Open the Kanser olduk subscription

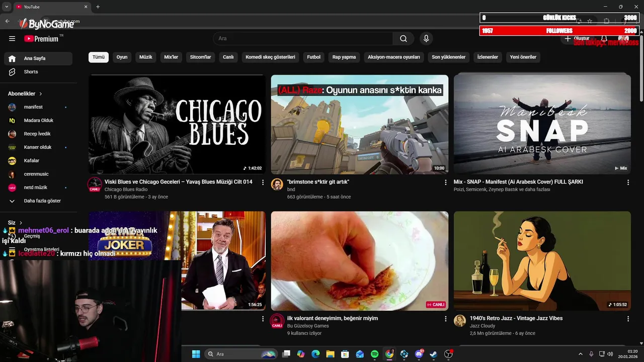click(38, 147)
